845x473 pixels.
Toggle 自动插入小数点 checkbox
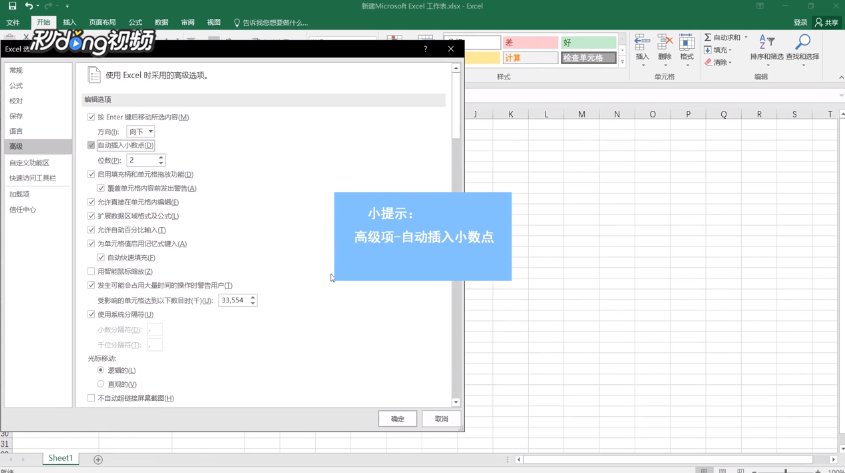click(x=91, y=145)
